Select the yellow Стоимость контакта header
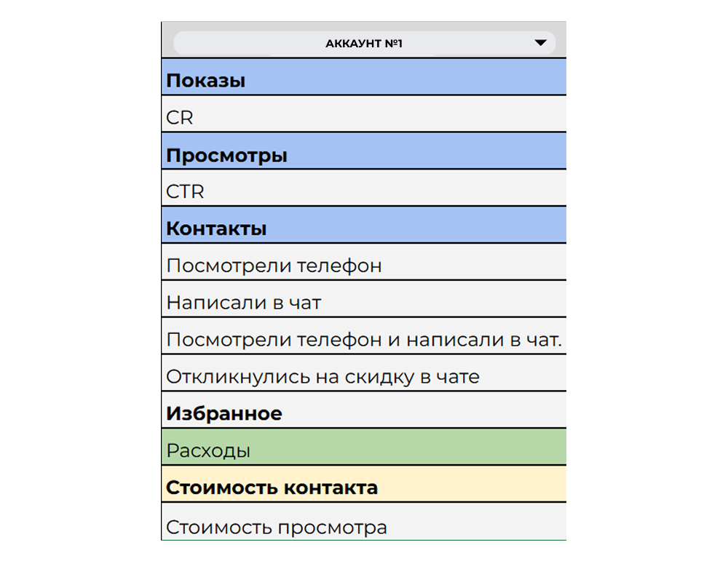 click(364, 486)
